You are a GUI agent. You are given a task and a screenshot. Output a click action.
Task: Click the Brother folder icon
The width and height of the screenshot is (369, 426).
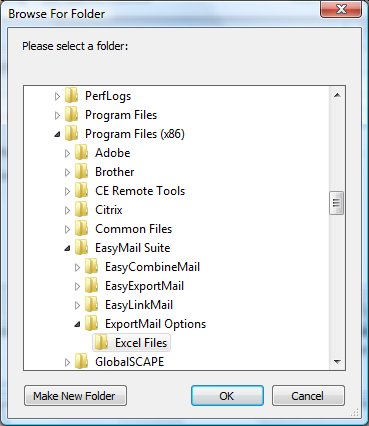81,172
